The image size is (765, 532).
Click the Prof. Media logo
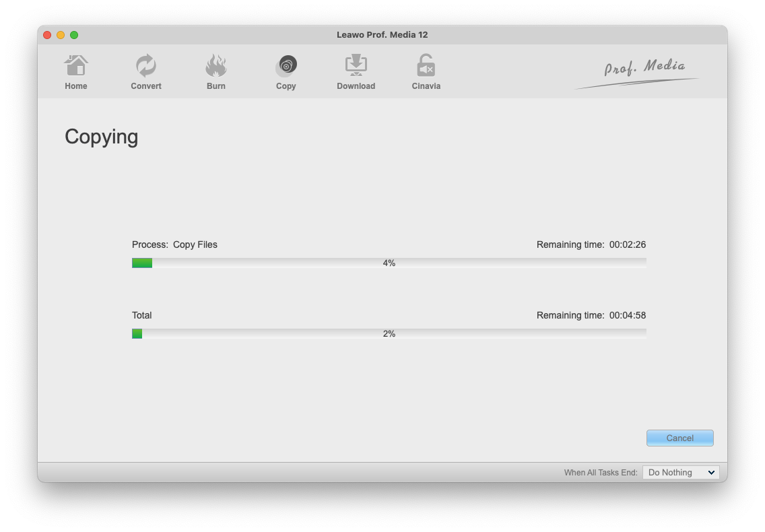pyautogui.click(x=637, y=73)
